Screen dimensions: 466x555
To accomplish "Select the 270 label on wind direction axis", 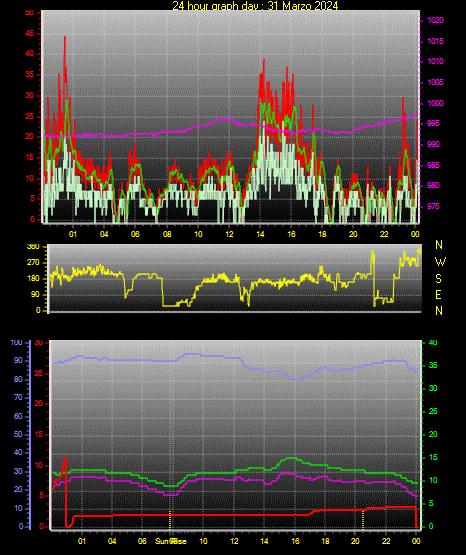I will [33, 263].
